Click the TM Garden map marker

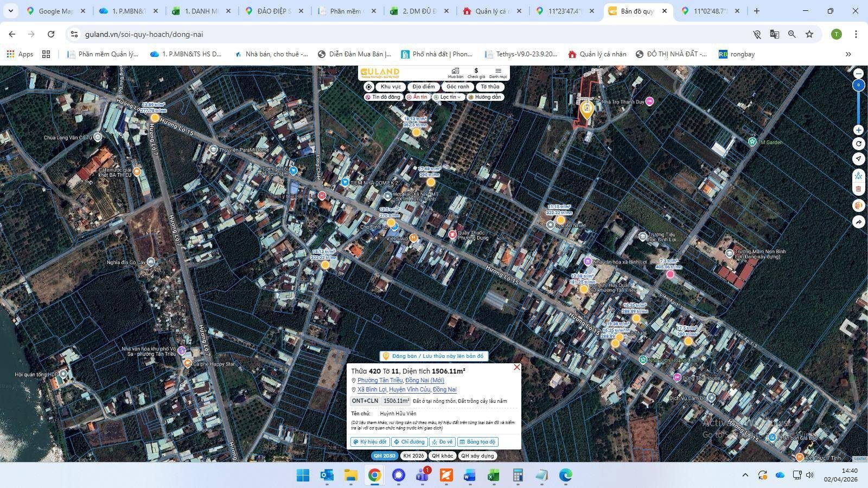(752, 142)
